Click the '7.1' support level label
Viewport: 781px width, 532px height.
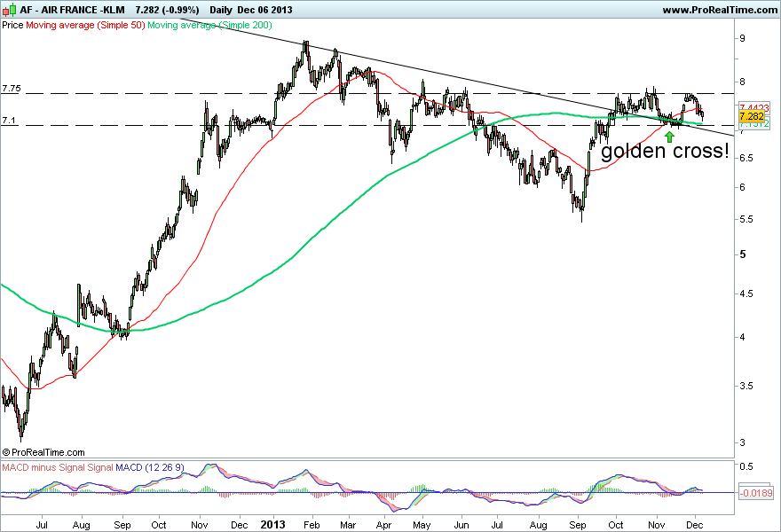(x=9, y=121)
